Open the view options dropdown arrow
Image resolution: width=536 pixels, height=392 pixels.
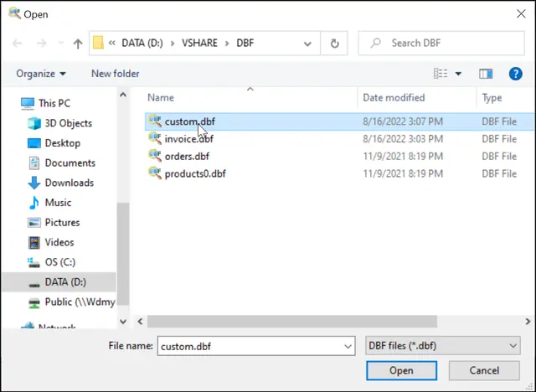tap(456, 74)
